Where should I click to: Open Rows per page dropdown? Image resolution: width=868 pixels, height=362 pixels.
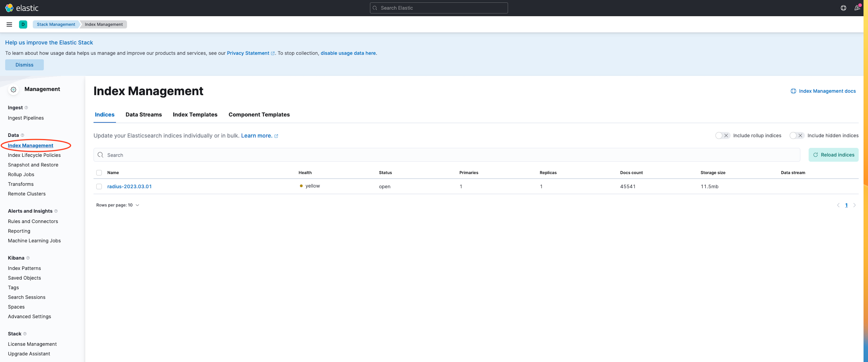tap(118, 205)
